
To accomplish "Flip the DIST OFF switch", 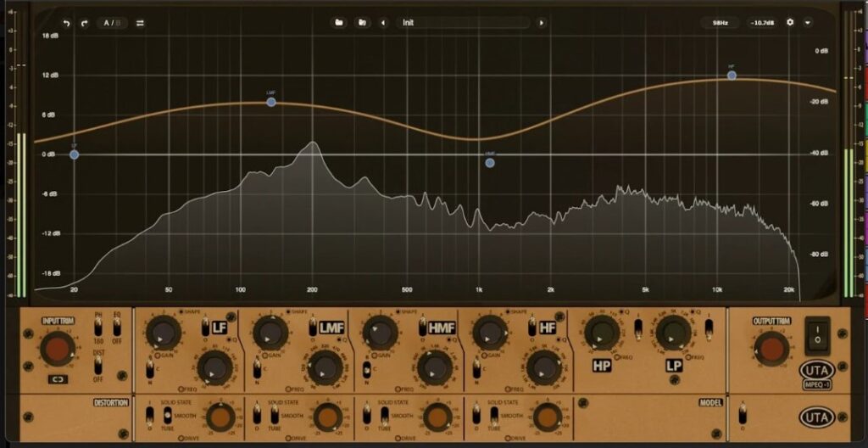I will [98, 365].
